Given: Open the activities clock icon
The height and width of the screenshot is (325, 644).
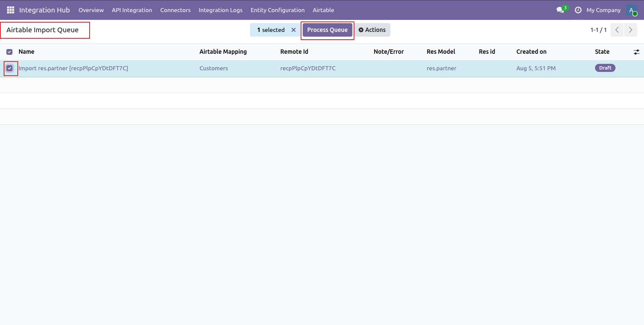Looking at the screenshot, I should coord(578,10).
